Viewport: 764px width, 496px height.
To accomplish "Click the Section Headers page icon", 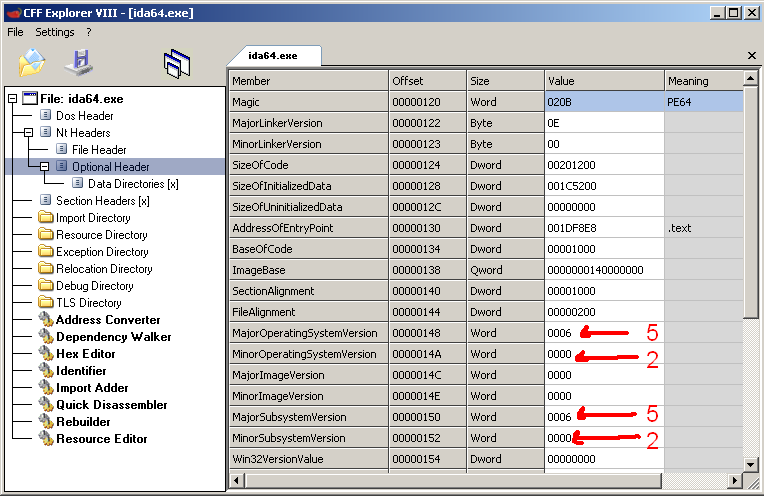I will (x=45, y=200).
